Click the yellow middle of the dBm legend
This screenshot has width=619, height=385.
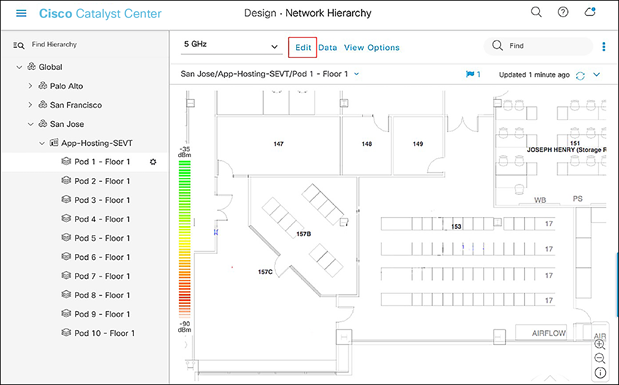[185, 239]
